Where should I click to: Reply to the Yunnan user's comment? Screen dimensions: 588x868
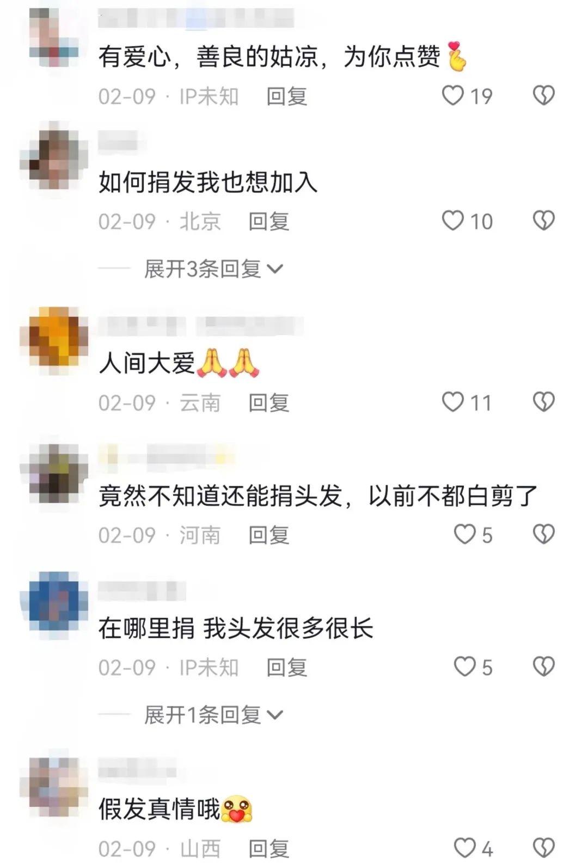(x=269, y=403)
